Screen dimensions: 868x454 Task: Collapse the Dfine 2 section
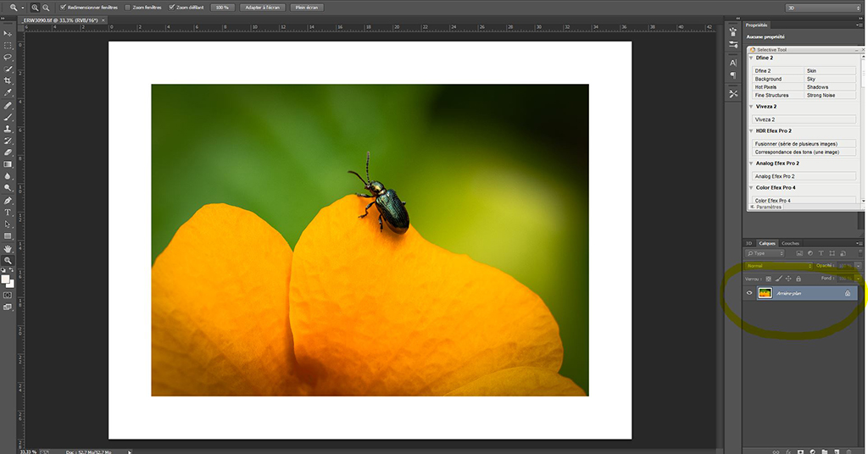pyautogui.click(x=752, y=58)
